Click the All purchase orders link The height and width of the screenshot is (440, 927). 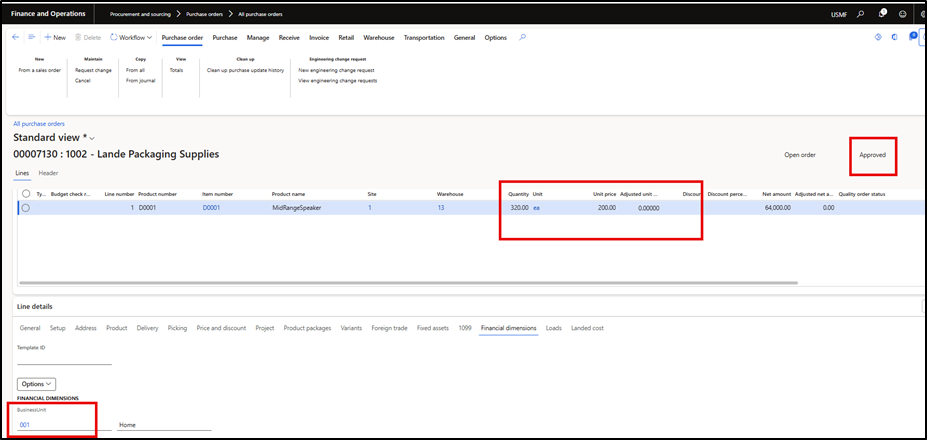[x=39, y=124]
